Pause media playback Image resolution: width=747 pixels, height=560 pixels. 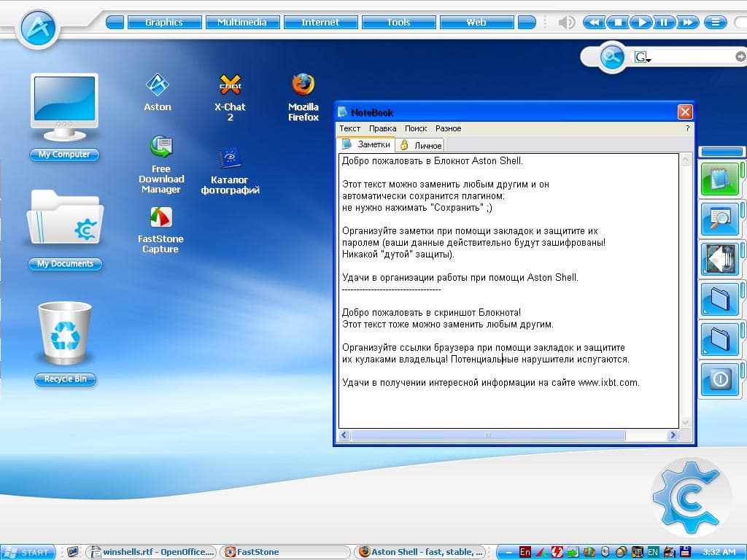664,23
